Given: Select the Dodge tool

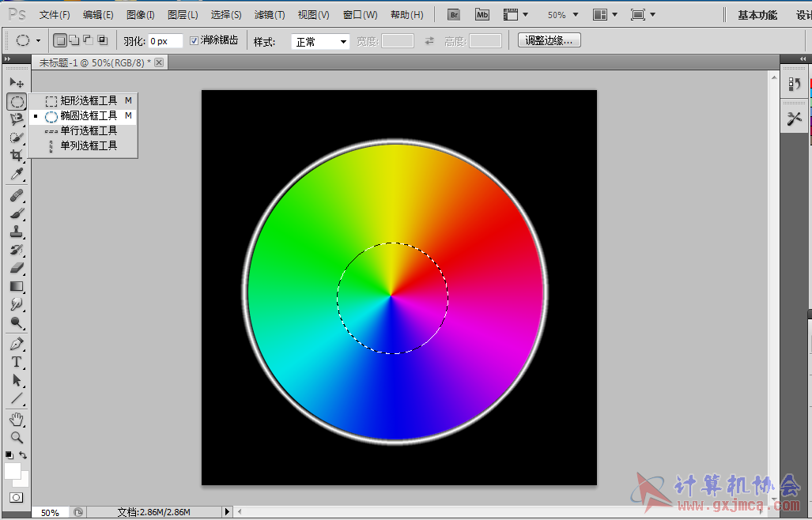Looking at the screenshot, I should pyautogui.click(x=17, y=323).
